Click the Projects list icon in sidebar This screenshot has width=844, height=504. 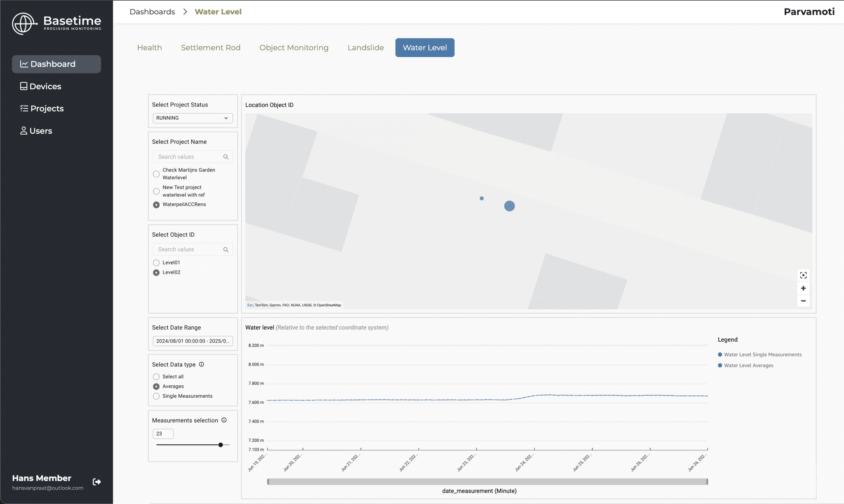(x=24, y=108)
